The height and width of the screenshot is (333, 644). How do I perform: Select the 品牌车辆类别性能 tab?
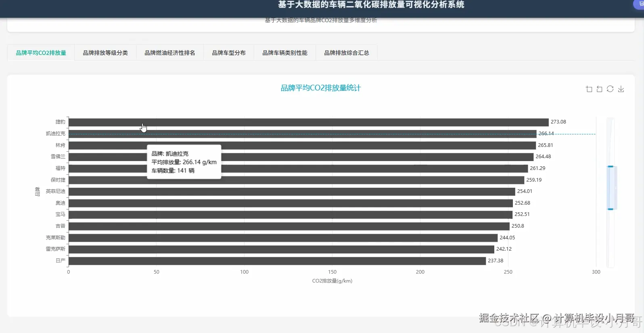[x=285, y=53]
